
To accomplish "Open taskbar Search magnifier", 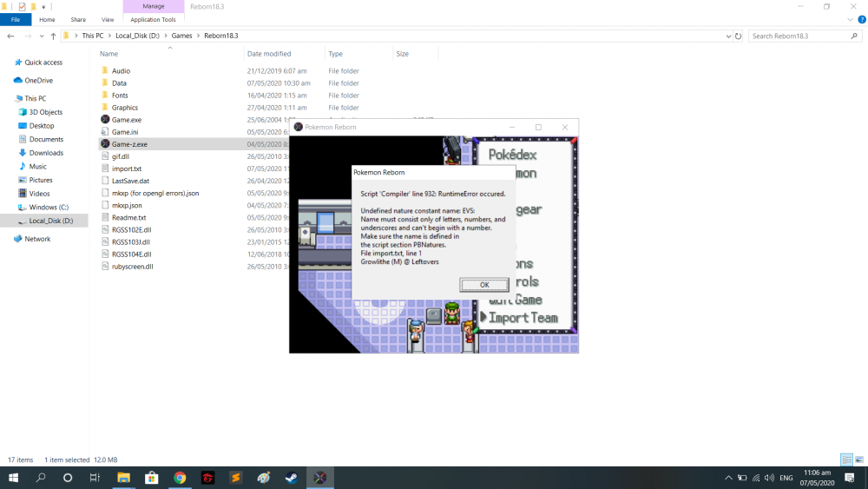I will [x=41, y=478].
